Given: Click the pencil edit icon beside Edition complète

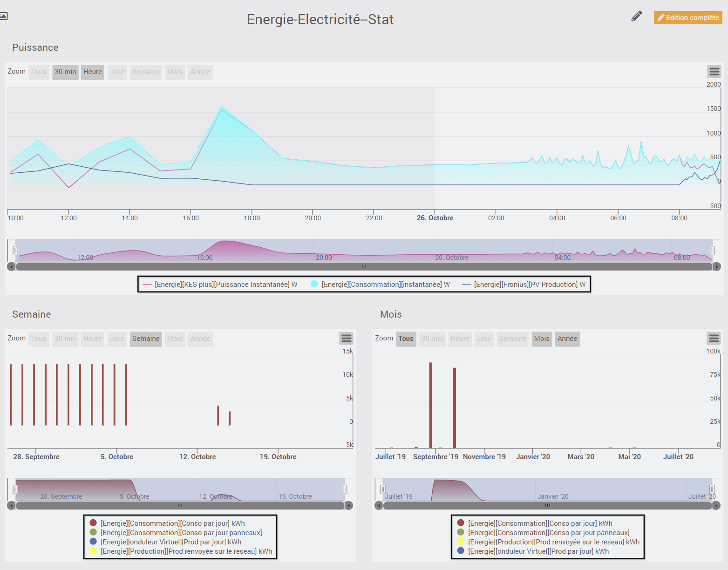Looking at the screenshot, I should [637, 17].
